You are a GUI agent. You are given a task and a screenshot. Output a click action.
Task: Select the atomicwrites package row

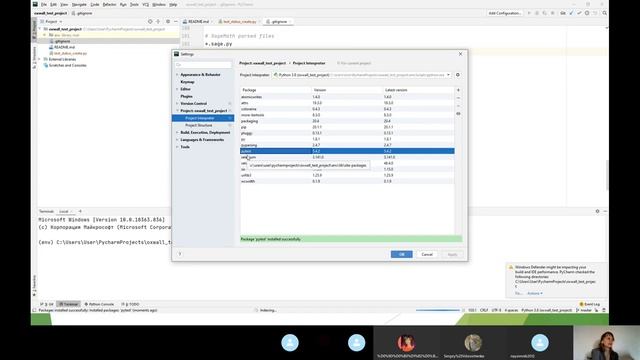tap(347, 97)
